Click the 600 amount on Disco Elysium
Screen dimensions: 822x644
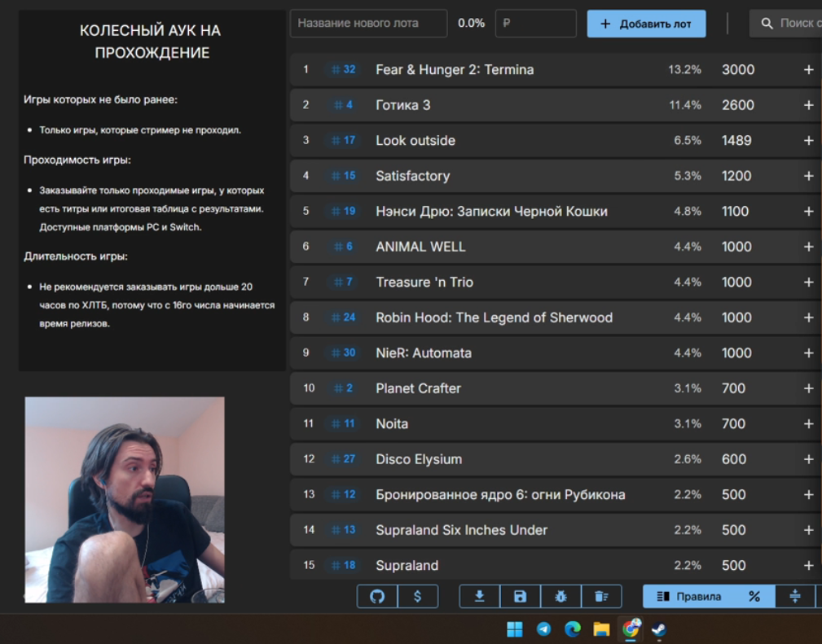(x=733, y=459)
